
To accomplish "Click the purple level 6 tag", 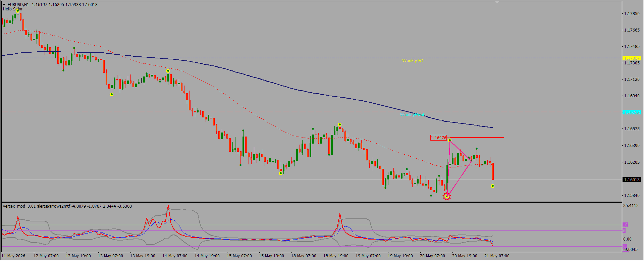I will pyautogui.click(x=624, y=230).
